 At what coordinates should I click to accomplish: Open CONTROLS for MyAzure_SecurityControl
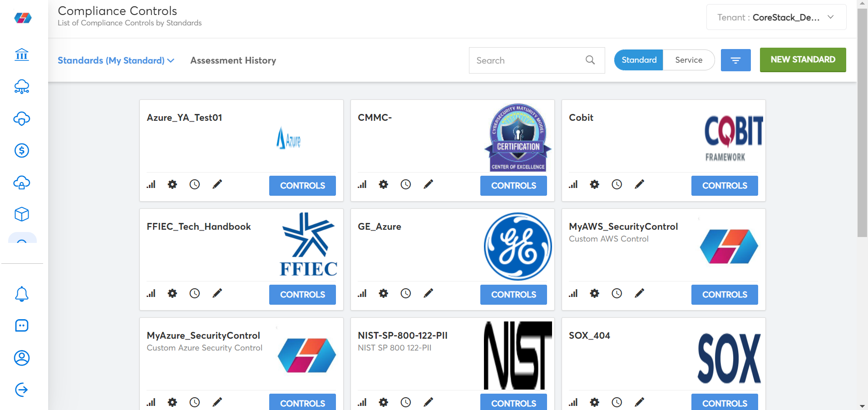[302, 402]
